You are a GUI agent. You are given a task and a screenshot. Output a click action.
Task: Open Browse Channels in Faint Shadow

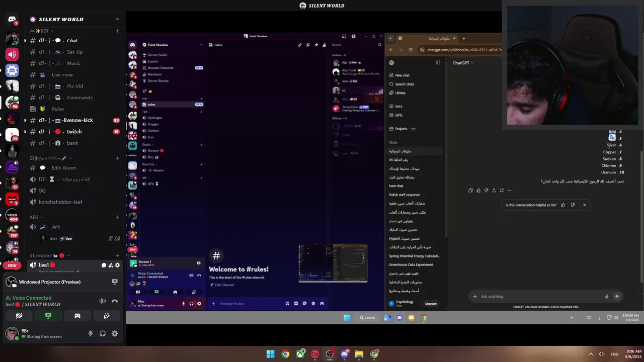pos(160,68)
